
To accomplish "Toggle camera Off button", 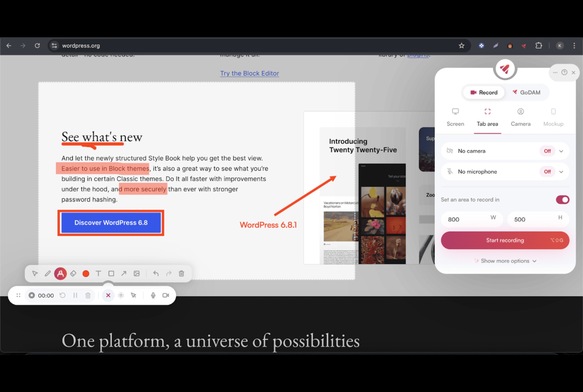I will [x=547, y=151].
